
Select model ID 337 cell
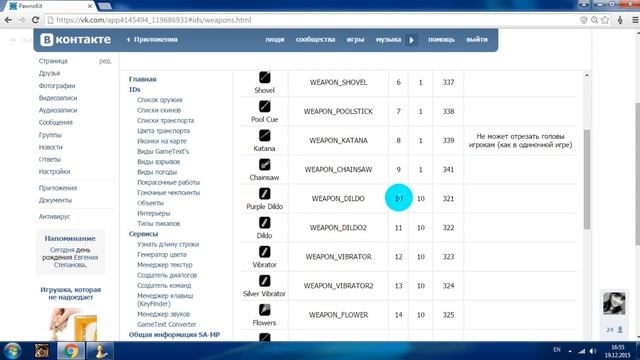click(448, 82)
